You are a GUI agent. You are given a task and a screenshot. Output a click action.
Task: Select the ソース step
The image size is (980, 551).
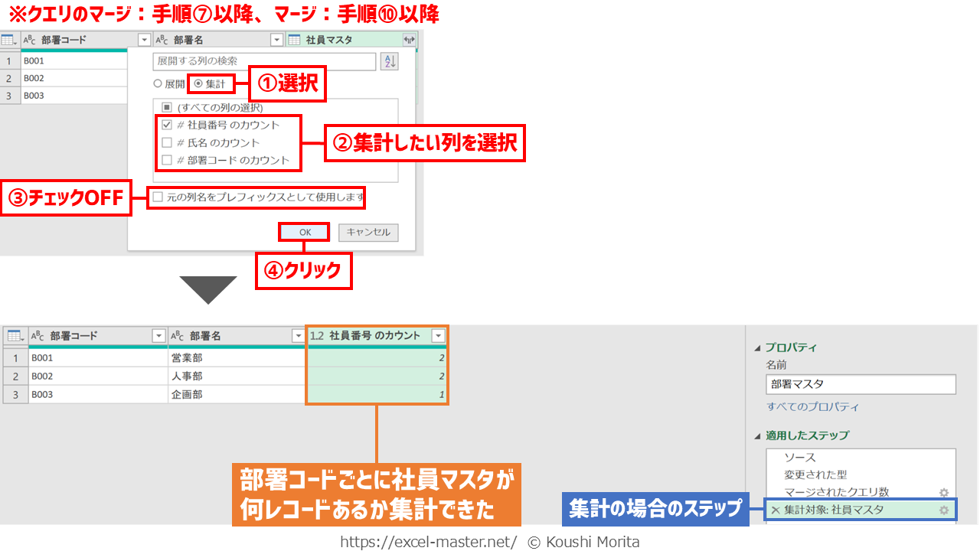799,458
